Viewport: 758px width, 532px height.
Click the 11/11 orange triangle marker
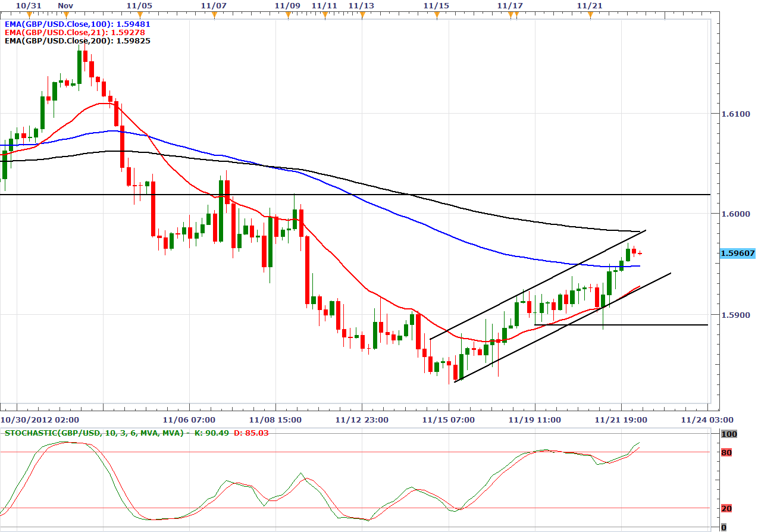(325, 16)
